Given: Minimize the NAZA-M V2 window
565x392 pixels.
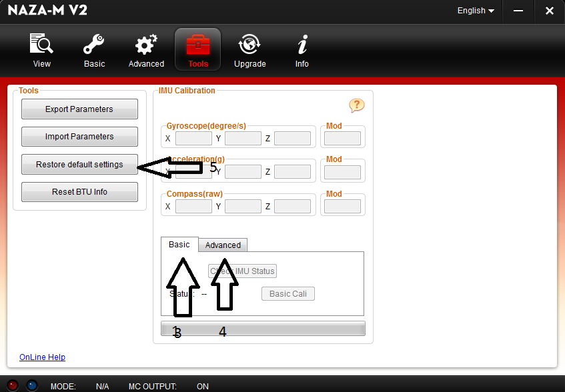Looking at the screenshot, I should point(518,11).
